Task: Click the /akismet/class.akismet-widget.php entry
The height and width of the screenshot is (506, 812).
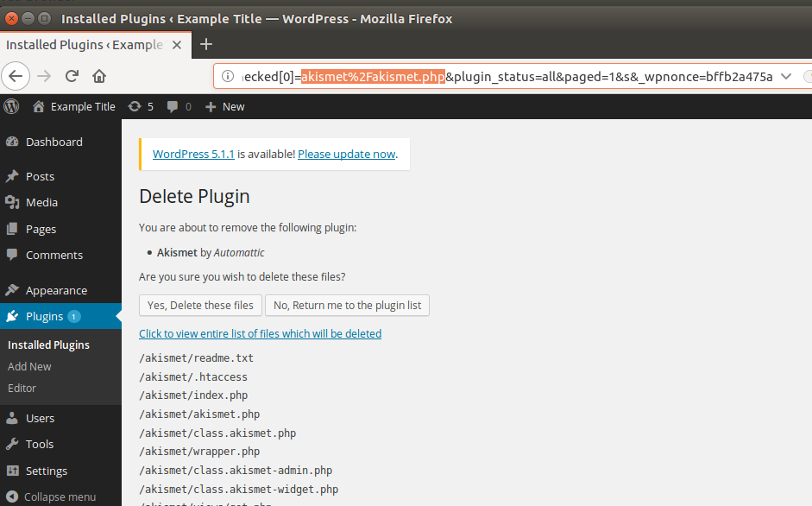Action: tap(239, 489)
